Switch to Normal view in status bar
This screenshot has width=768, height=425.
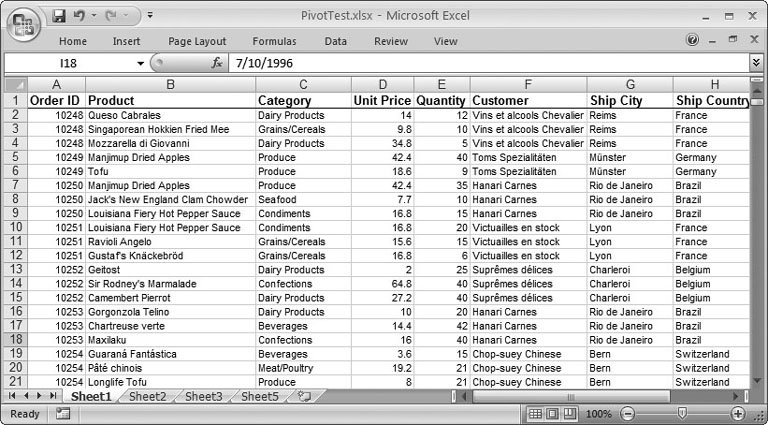535,414
